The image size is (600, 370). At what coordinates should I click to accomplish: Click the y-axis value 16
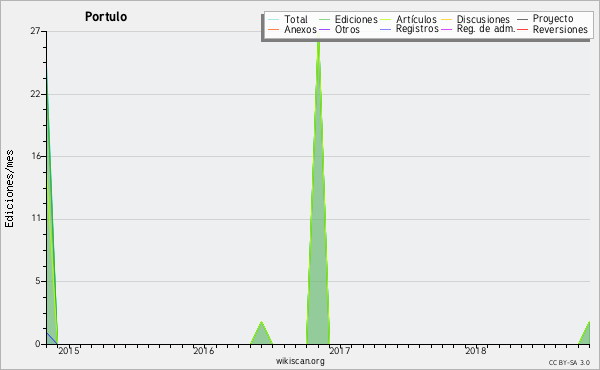(x=36, y=156)
